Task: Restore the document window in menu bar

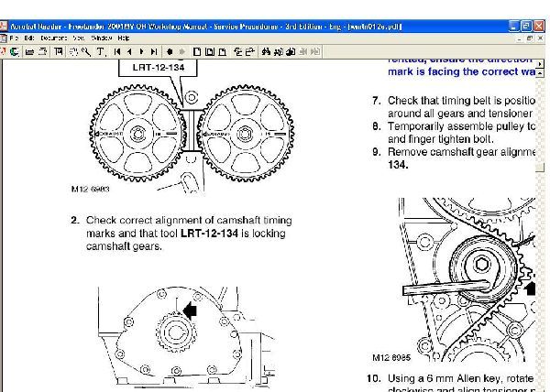Action: 530,38
